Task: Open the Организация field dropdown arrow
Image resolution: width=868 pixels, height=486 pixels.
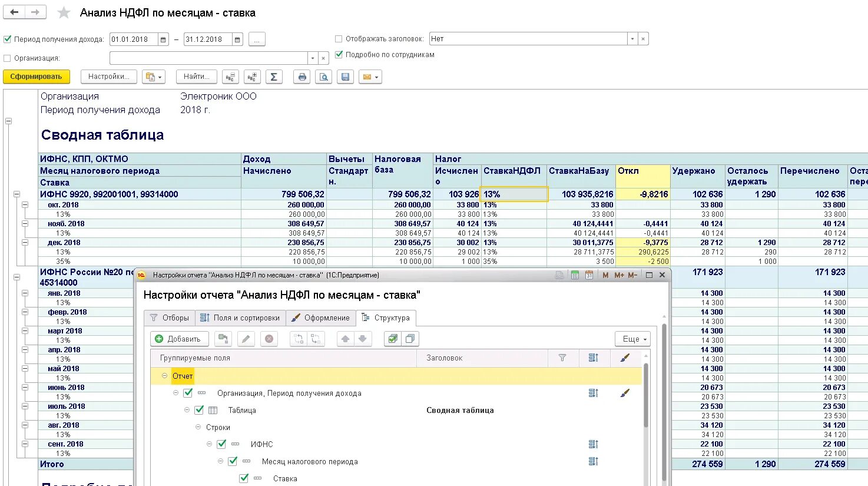Action: [312, 58]
